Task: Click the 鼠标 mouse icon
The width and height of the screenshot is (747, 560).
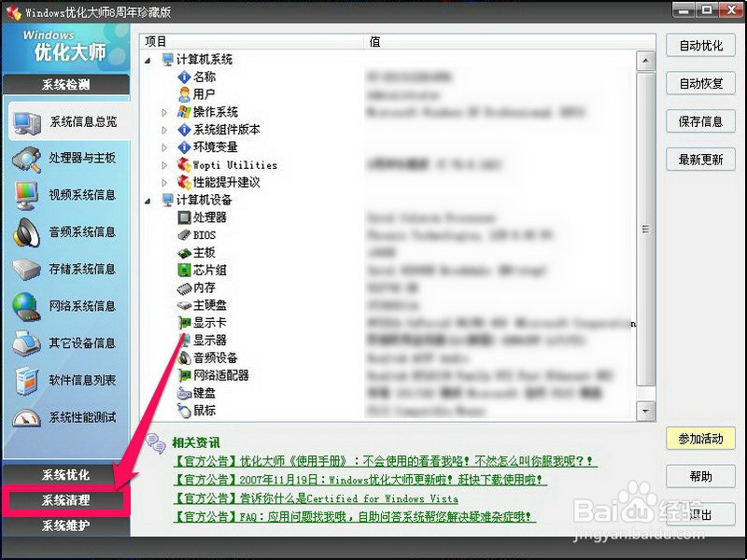Action: tap(184, 411)
